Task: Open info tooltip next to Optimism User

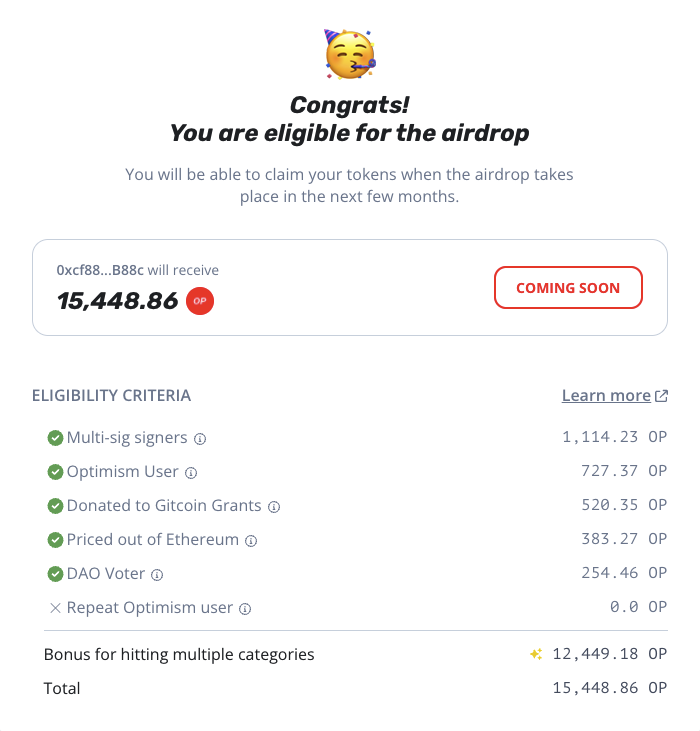Action: [x=191, y=473]
